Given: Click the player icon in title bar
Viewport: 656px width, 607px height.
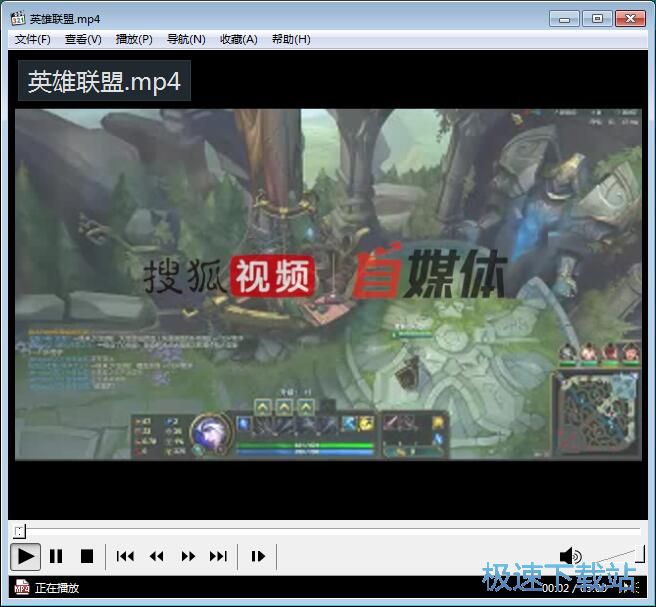Looking at the screenshot, I should coord(18,19).
